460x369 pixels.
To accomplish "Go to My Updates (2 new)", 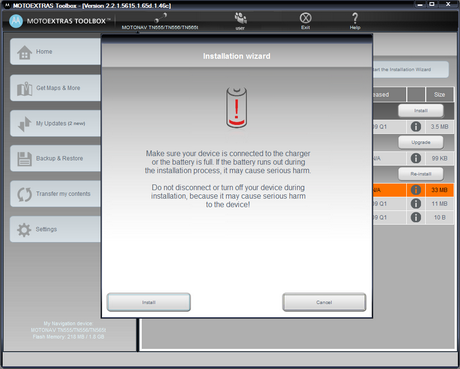I will pos(56,123).
